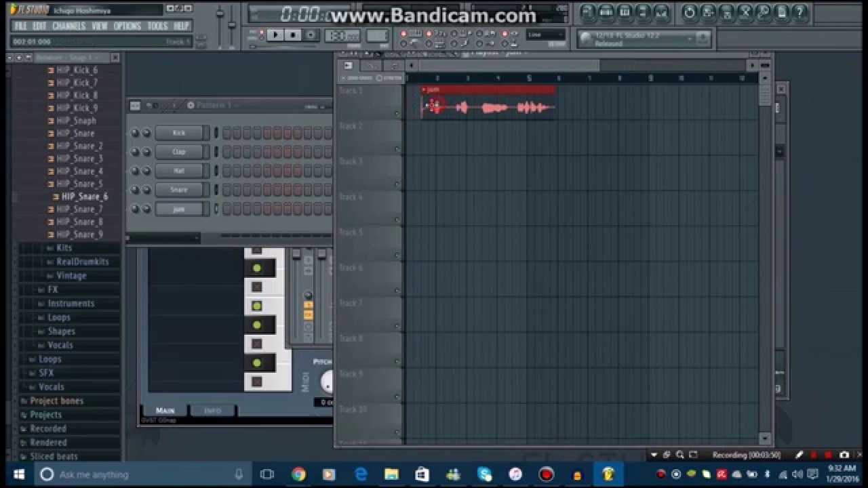
Task: Click the jum audio clip in Track 1
Action: tap(488, 102)
